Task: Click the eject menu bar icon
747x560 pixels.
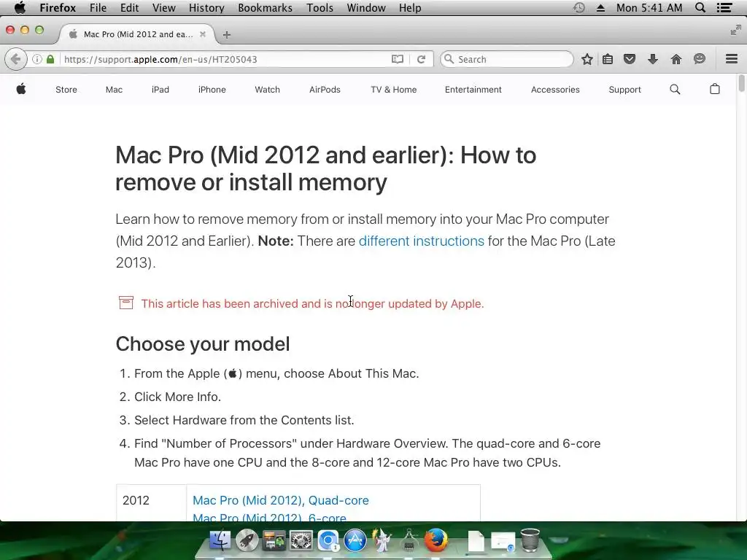Action: pos(601,8)
